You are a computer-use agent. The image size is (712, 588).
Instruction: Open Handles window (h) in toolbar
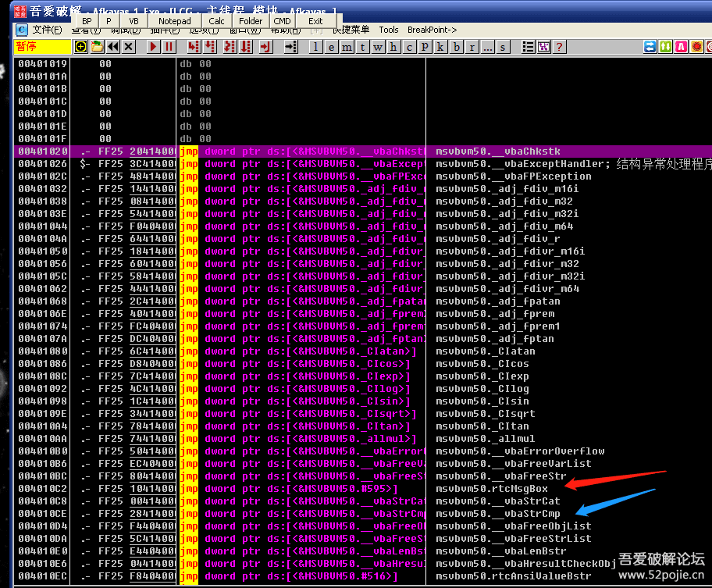[394, 47]
